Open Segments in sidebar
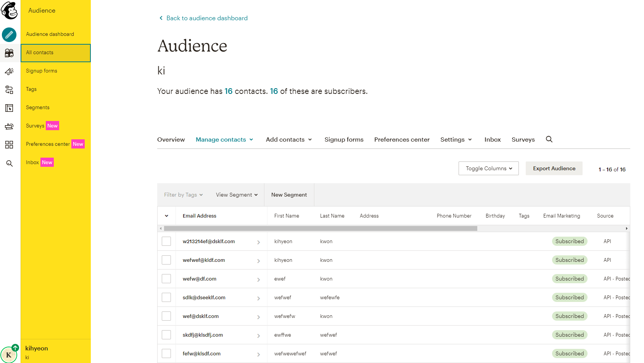This screenshot has width=644, height=363. click(x=56, y=107)
